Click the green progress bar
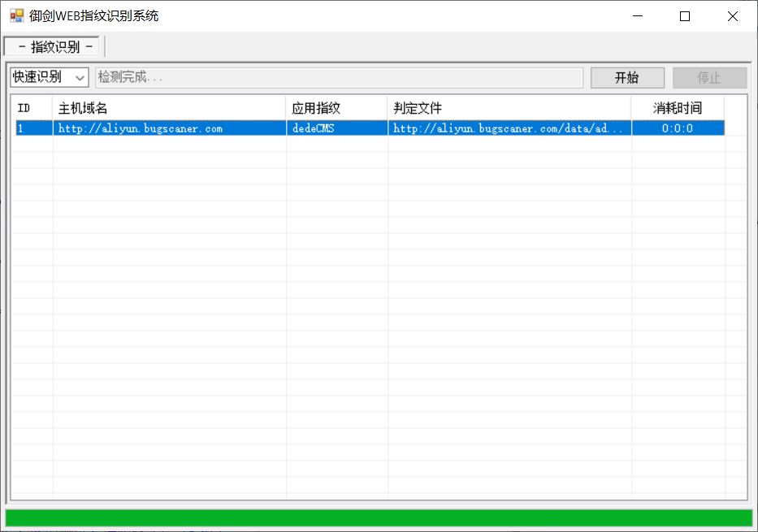 click(x=379, y=517)
